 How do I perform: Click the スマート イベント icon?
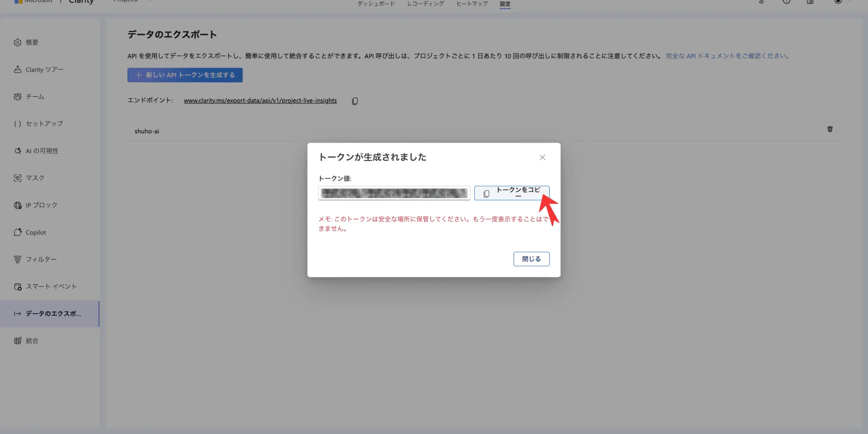[17, 286]
